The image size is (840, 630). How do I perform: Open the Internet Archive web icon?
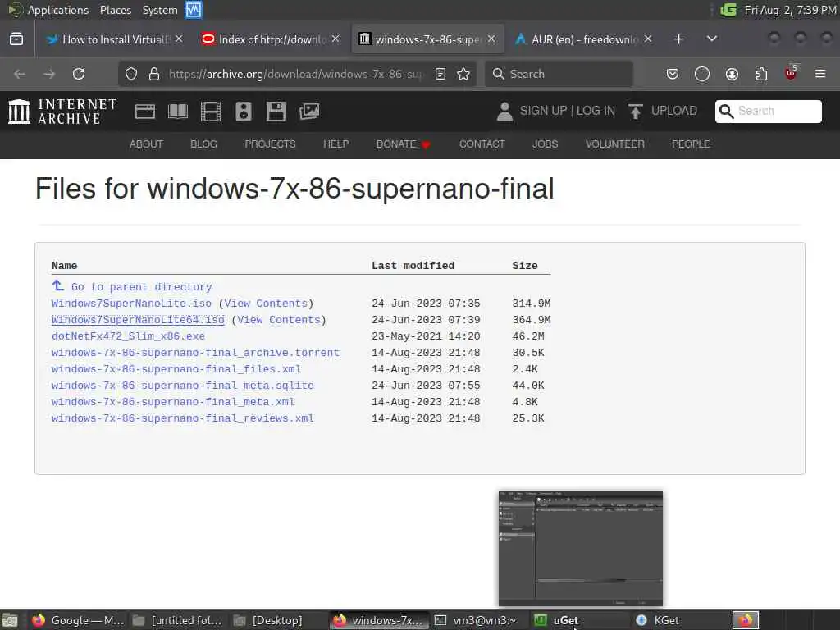click(x=144, y=112)
